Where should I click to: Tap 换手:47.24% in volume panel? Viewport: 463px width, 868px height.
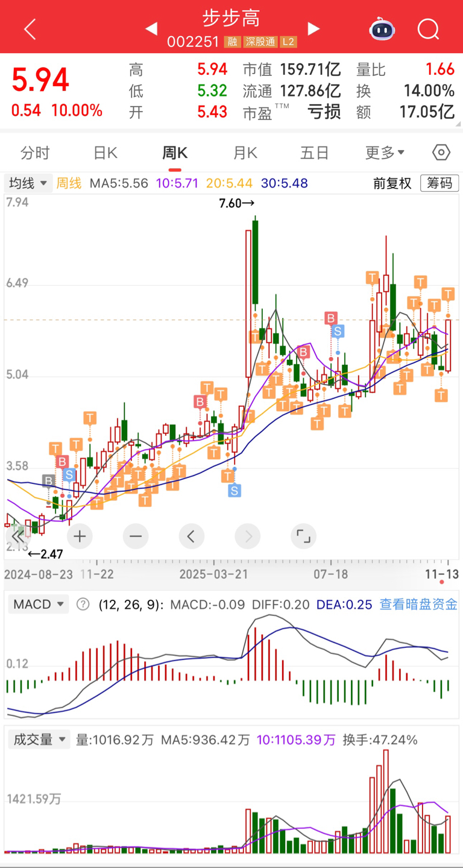pyautogui.click(x=380, y=740)
